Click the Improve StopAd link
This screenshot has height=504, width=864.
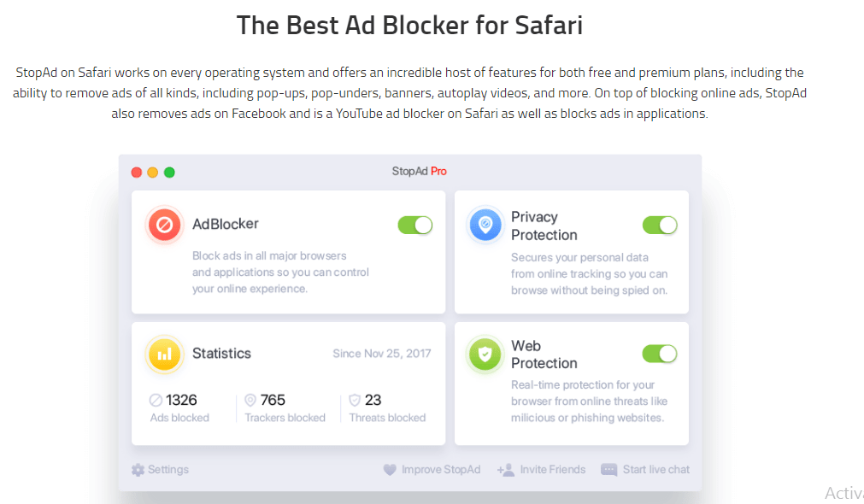(x=441, y=470)
